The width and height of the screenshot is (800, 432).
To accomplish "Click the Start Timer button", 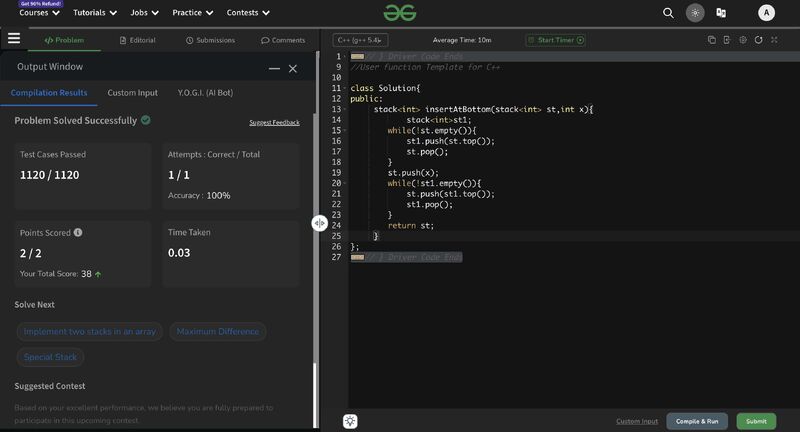I will click(556, 40).
